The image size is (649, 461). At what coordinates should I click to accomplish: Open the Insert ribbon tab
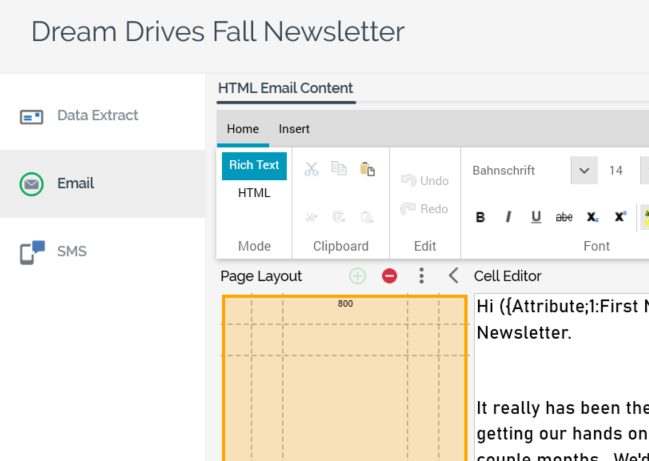294,129
